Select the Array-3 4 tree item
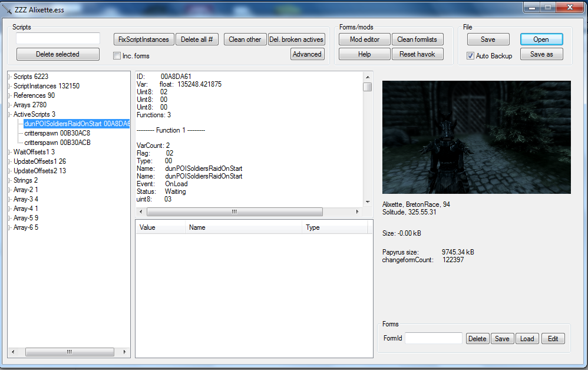Viewport: 588px width, 370px height. pyautogui.click(x=25, y=199)
